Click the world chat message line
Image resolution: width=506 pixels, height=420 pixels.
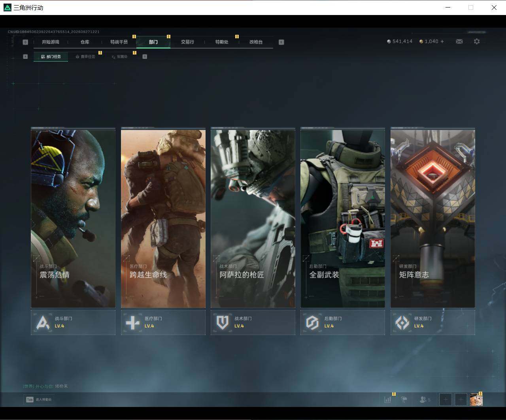coord(45,386)
